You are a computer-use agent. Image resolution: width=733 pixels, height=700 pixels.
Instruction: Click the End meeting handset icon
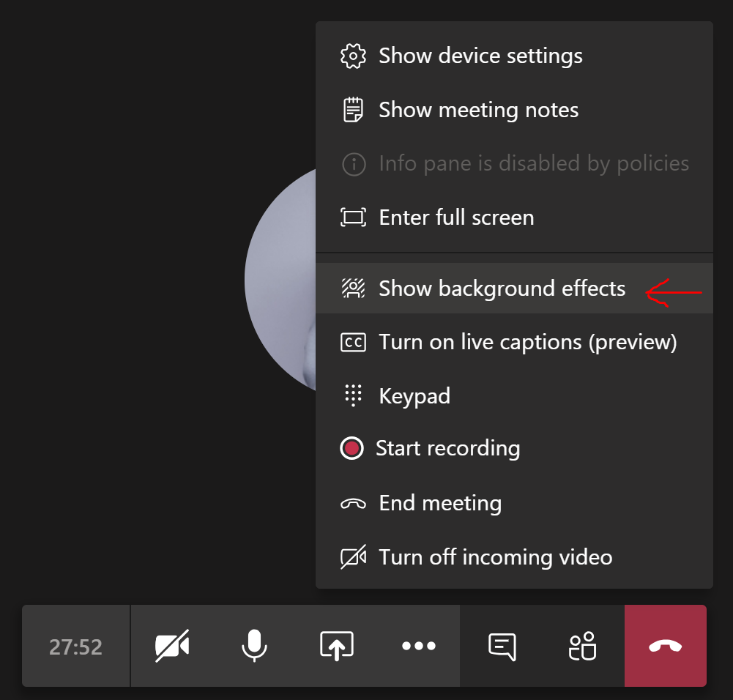click(x=353, y=503)
